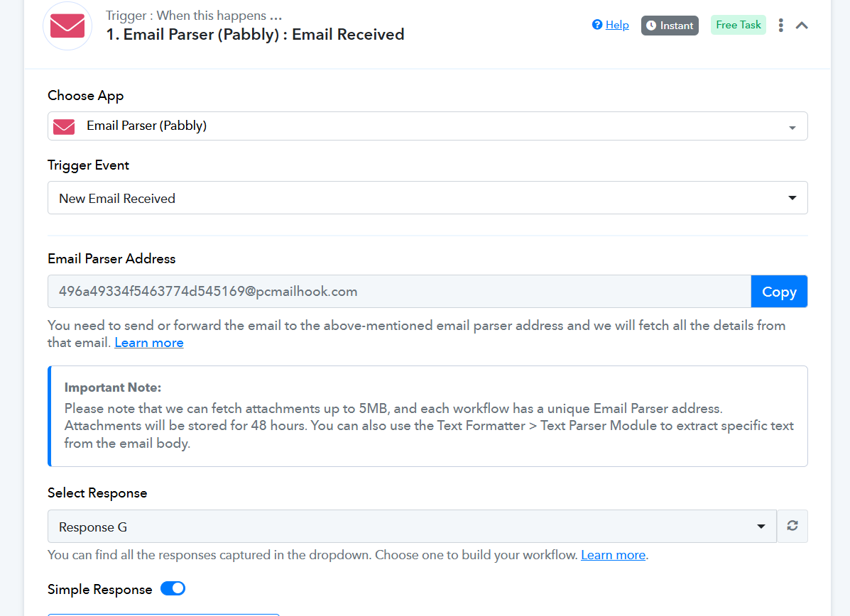Open the three-dot options menu
The image size is (850, 616).
coord(780,26)
